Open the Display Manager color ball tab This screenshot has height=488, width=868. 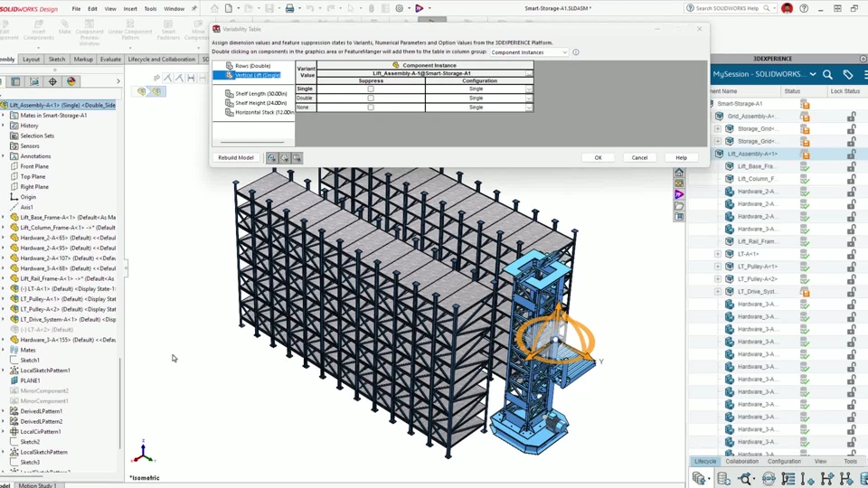pyautogui.click(x=71, y=81)
